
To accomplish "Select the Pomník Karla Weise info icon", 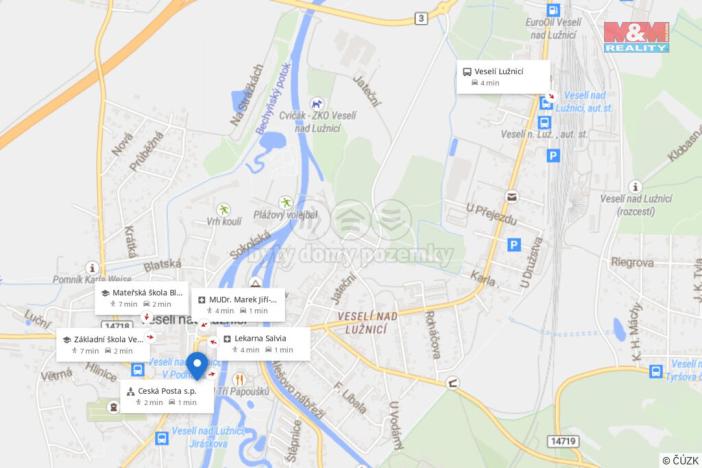I will point(92,268).
